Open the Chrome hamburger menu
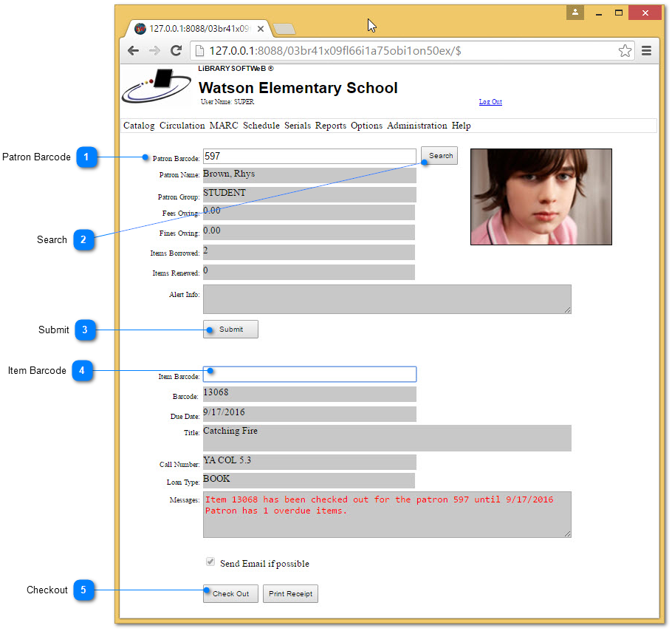This screenshot has height=631, width=672. coord(646,51)
